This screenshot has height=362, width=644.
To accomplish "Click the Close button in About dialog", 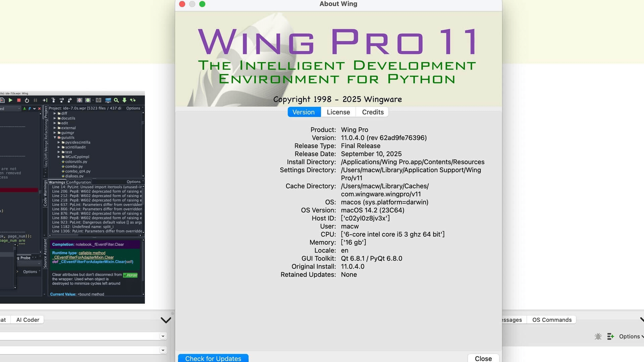I will [483, 358].
